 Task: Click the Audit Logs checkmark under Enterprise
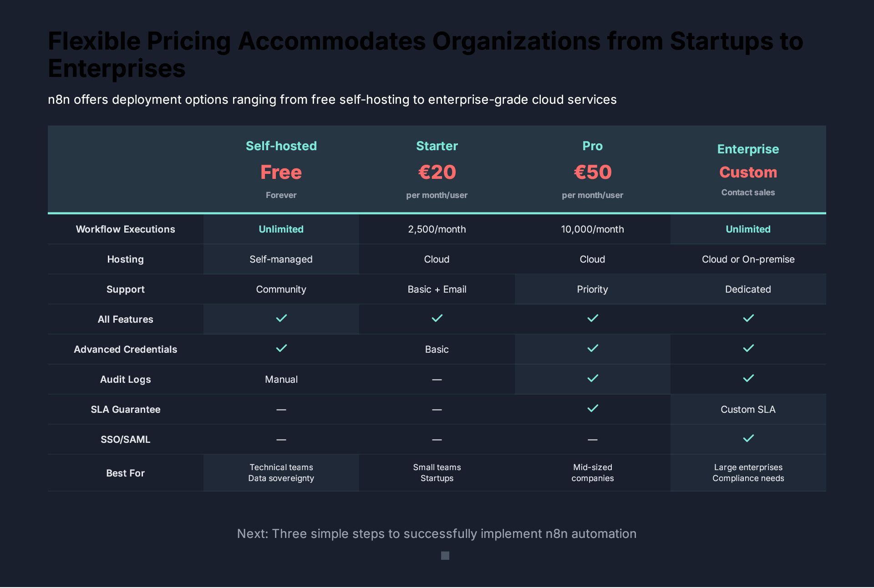(x=748, y=378)
